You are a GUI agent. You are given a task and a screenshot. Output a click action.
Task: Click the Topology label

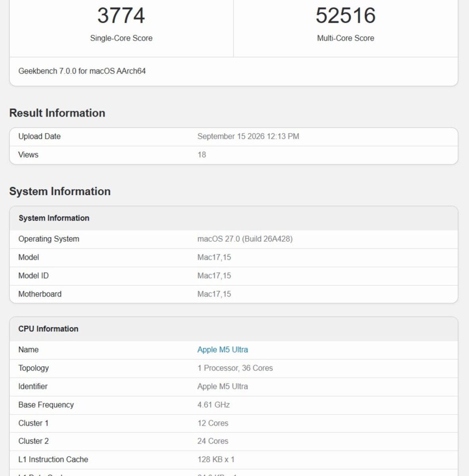(33, 368)
